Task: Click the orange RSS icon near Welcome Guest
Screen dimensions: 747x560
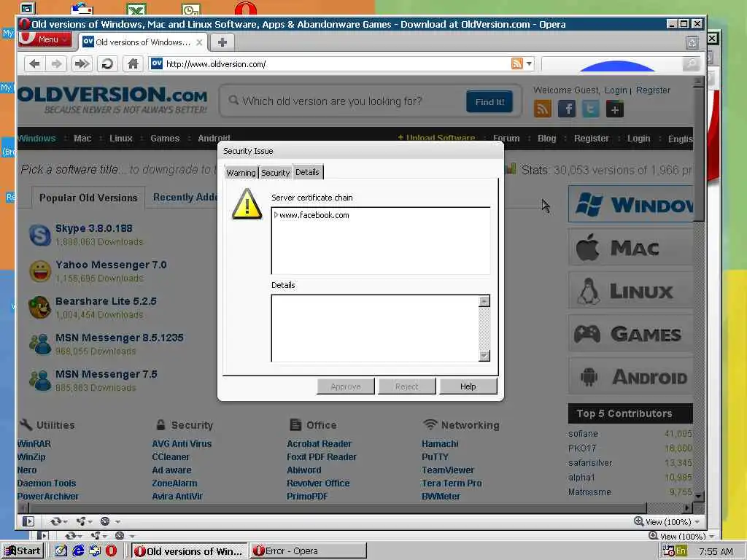Action: pyautogui.click(x=543, y=109)
